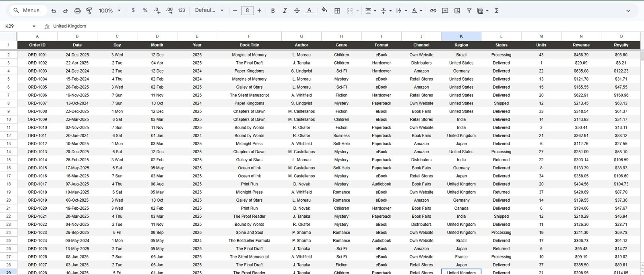This screenshot has height=275, width=644.
Task: Toggle italic formatting
Action: point(285,10)
